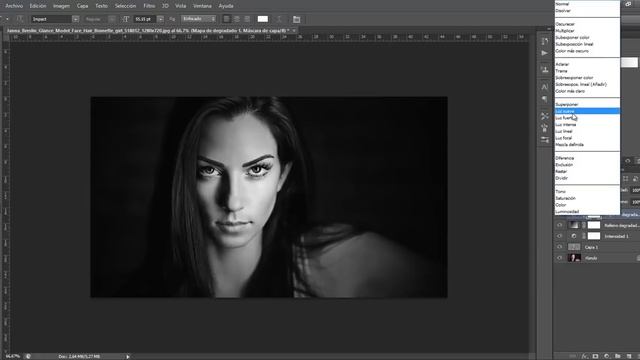Choose Luminosidad blend mode
The height and width of the screenshot is (360, 640).
click(x=587, y=211)
